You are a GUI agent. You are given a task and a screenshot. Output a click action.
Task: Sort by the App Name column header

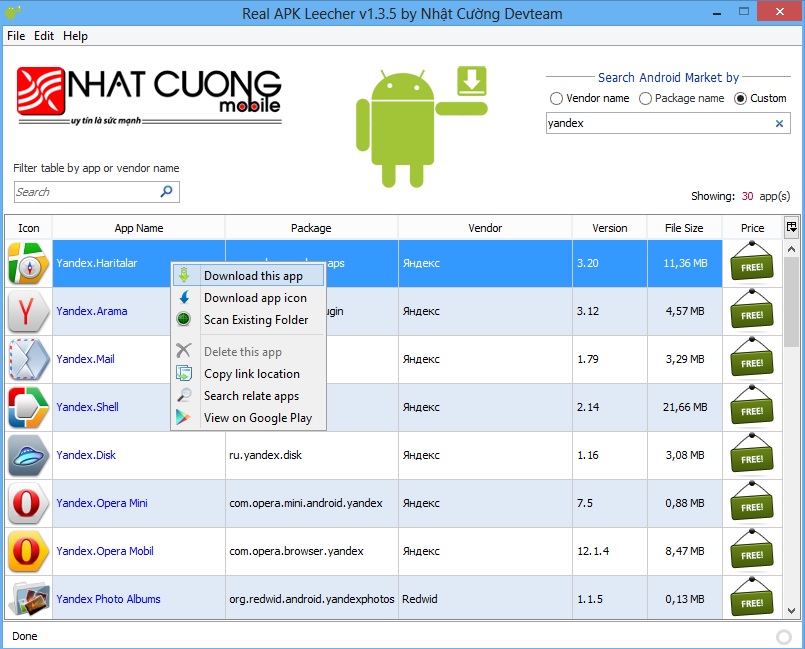pyautogui.click(x=139, y=228)
